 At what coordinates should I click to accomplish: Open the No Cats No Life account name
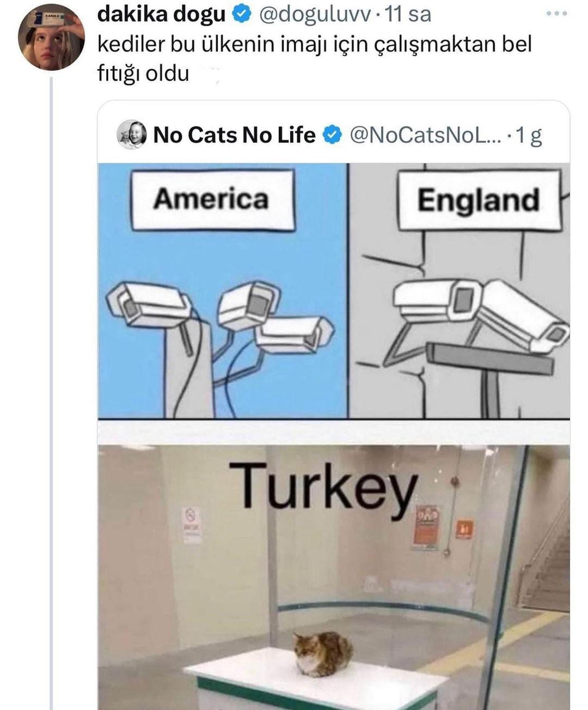pos(234,135)
